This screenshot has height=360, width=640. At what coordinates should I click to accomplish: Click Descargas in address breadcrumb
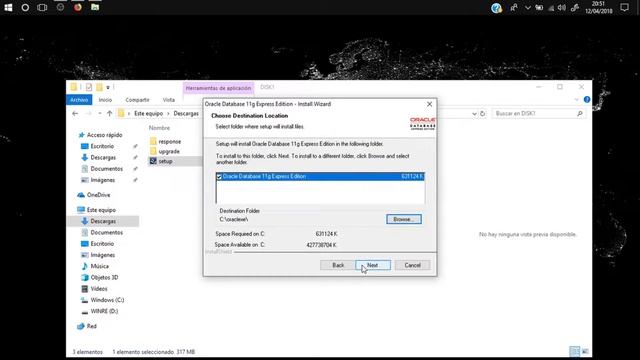pyautogui.click(x=186, y=113)
